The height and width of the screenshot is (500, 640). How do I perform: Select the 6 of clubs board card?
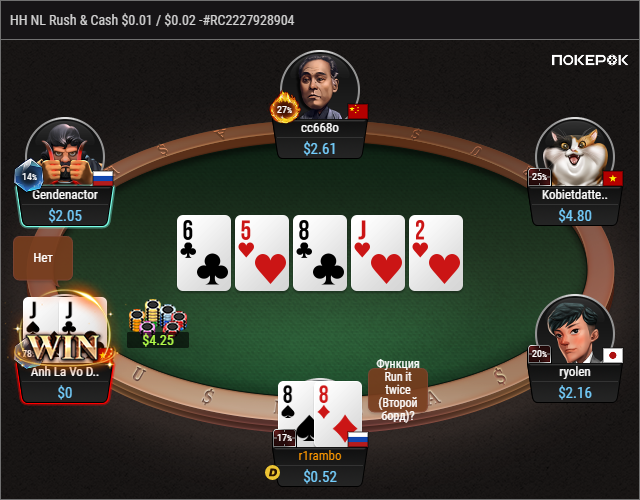204,253
